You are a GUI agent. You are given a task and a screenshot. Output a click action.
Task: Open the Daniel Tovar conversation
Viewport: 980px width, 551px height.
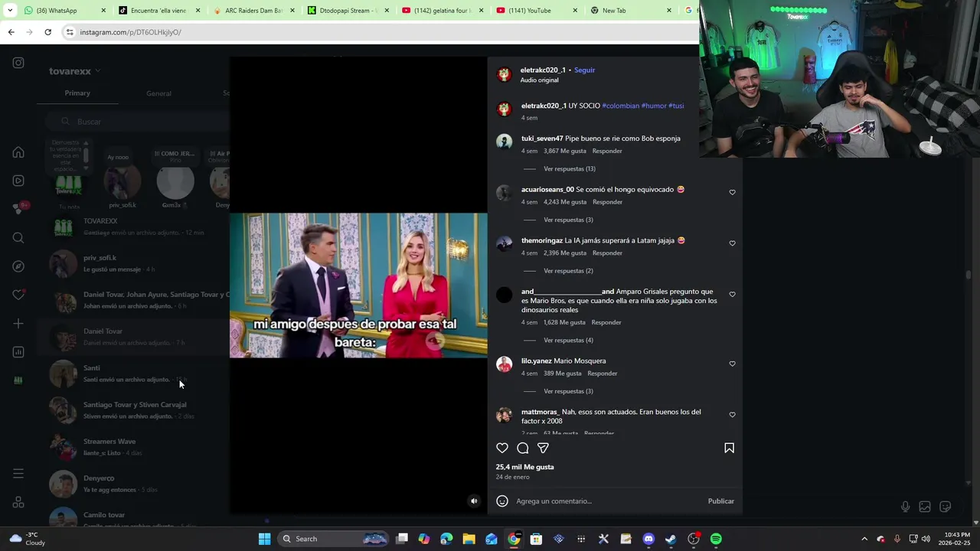click(134, 337)
